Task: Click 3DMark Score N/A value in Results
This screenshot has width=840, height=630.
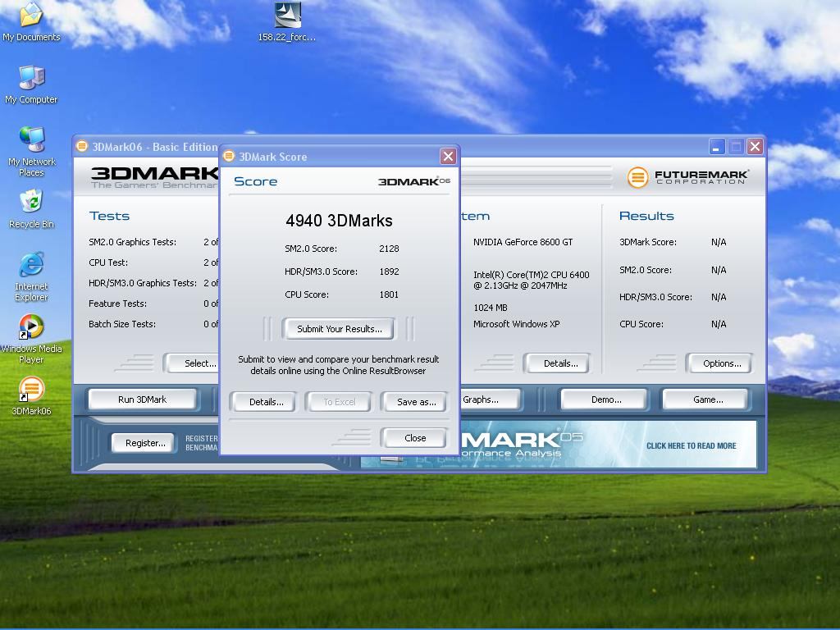Action: point(719,242)
